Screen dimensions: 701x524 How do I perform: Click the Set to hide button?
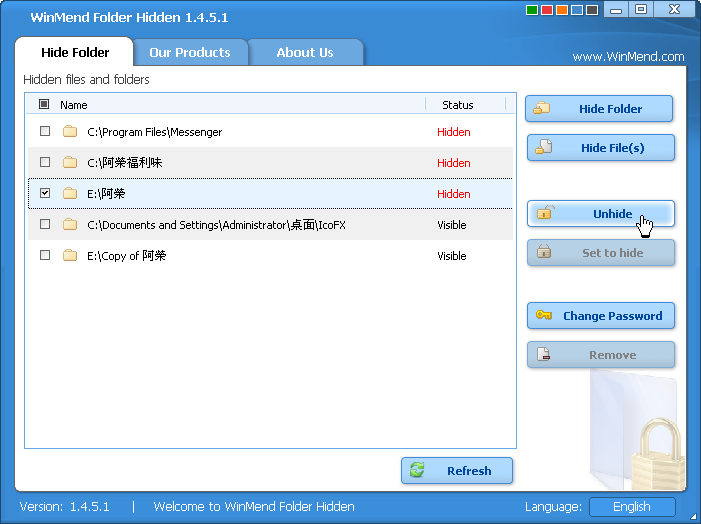[601, 253]
